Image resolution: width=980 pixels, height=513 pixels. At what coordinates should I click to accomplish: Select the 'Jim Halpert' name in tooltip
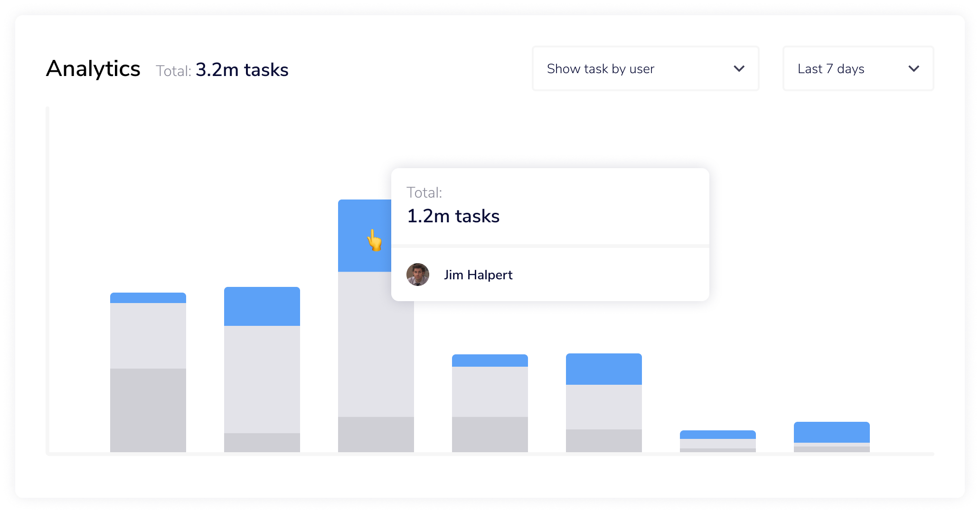coord(478,275)
